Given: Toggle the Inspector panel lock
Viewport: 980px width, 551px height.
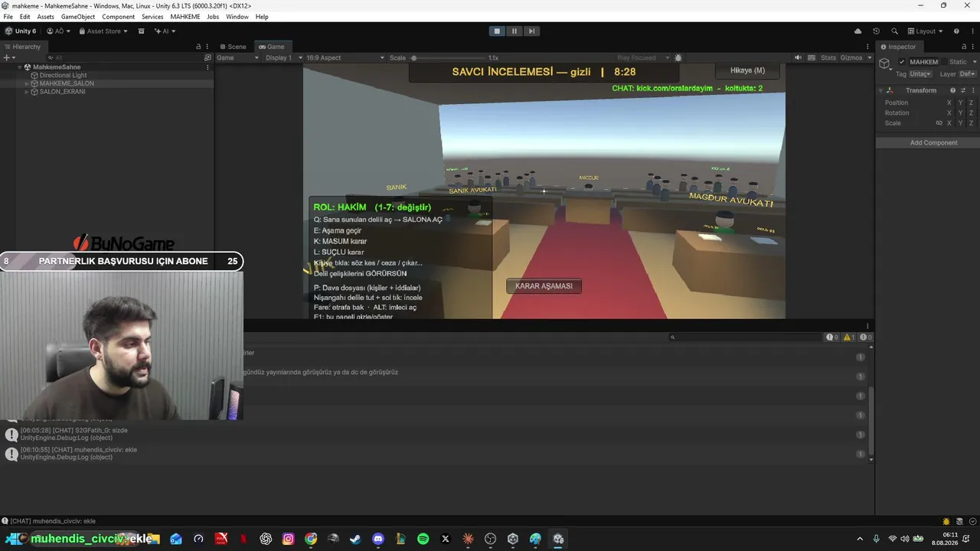Looking at the screenshot, I should pyautogui.click(x=965, y=47).
